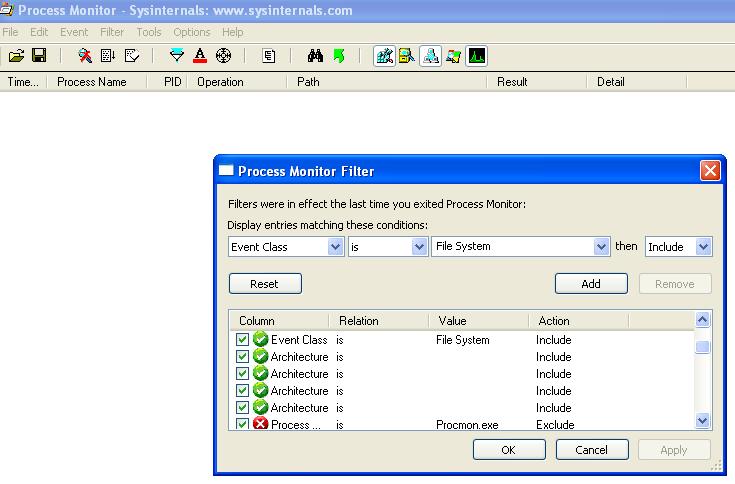This screenshot has width=735, height=484.
Task: Toggle Show Profiling Events graph icon
Action: 477,56
